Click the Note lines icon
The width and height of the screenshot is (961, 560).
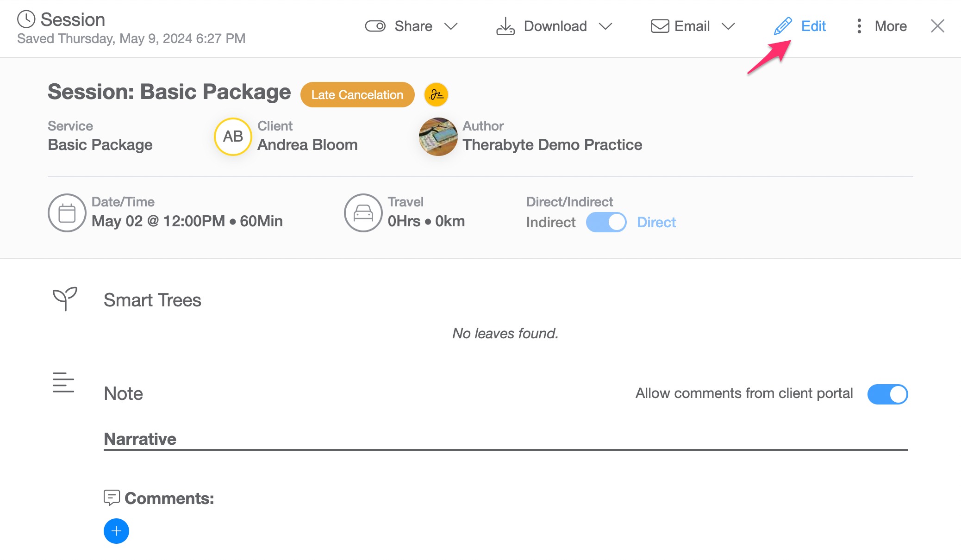[x=63, y=383]
